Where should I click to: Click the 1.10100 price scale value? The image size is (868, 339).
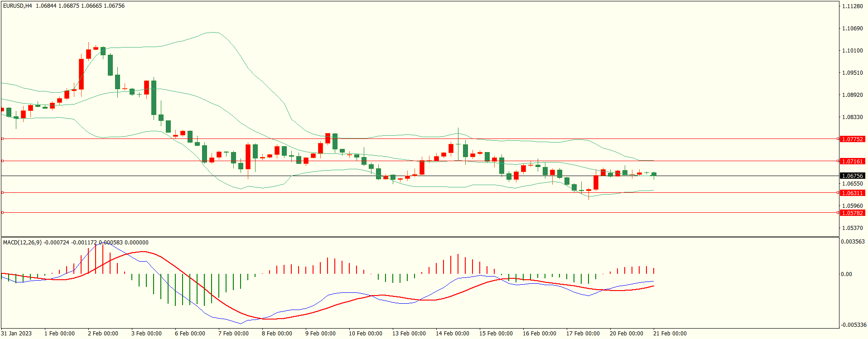pyautogui.click(x=852, y=51)
